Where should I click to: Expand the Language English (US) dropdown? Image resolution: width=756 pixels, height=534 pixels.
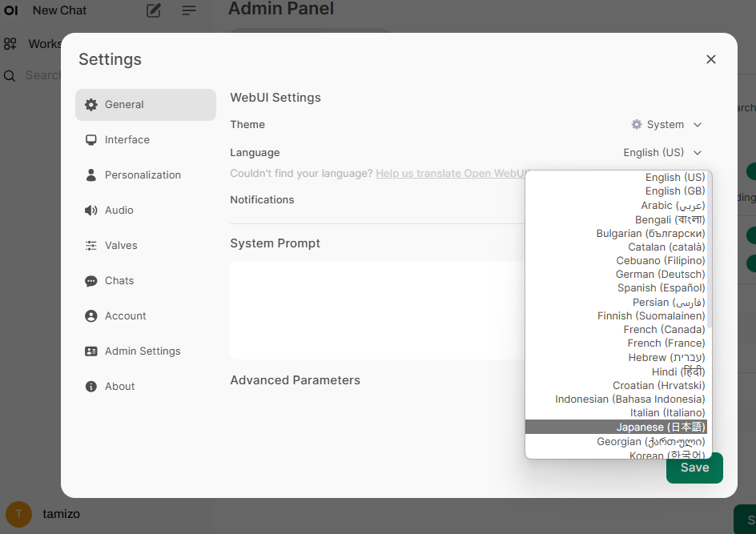pos(662,153)
